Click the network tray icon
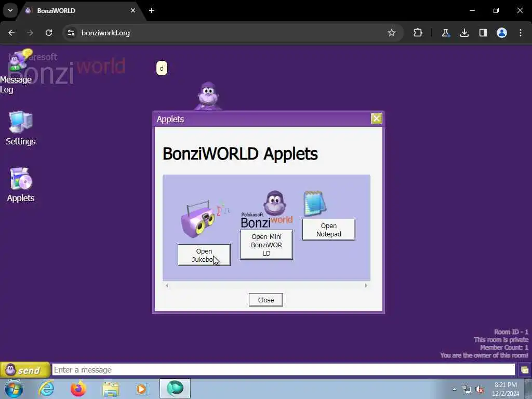 point(467,390)
